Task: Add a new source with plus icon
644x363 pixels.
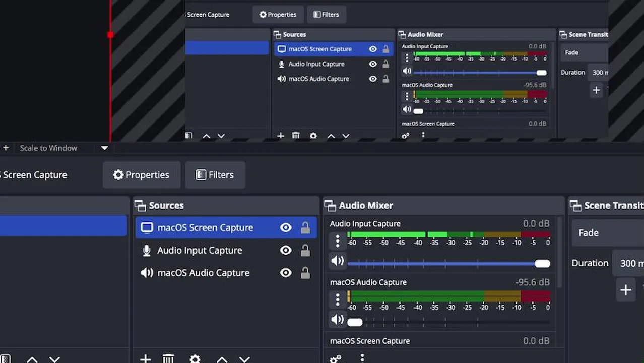Action: tap(145, 359)
